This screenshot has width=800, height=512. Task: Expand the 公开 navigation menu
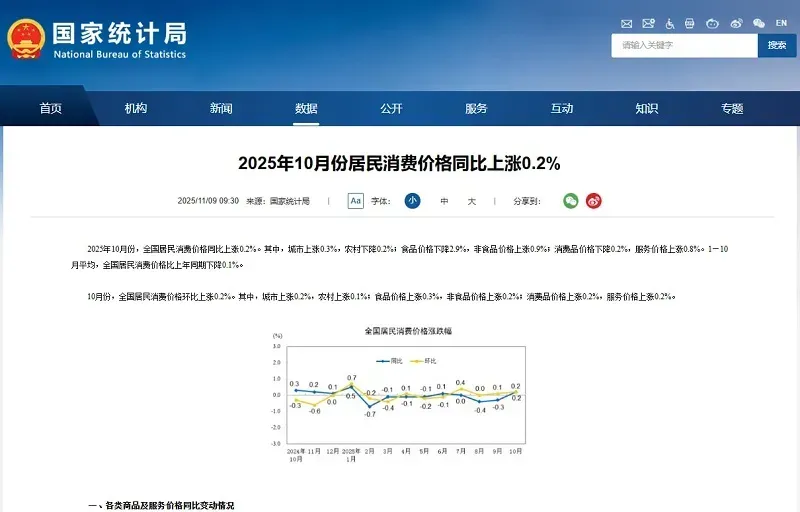391,109
